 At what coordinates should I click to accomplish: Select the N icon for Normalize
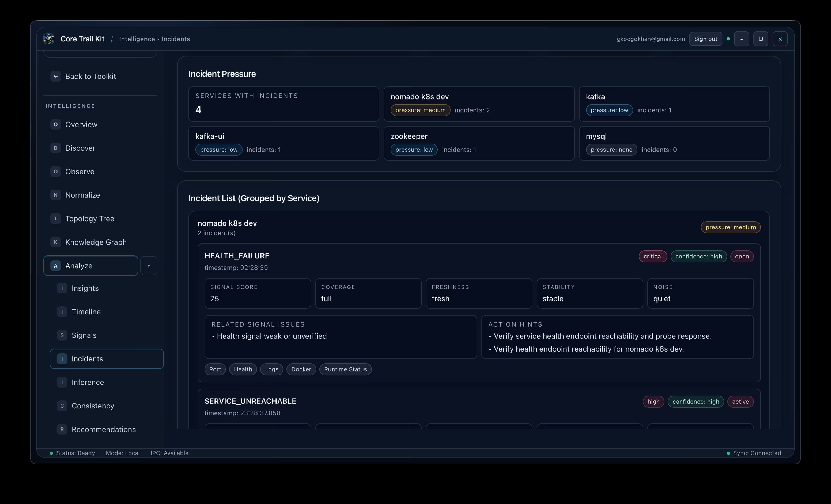coord(56,195)
